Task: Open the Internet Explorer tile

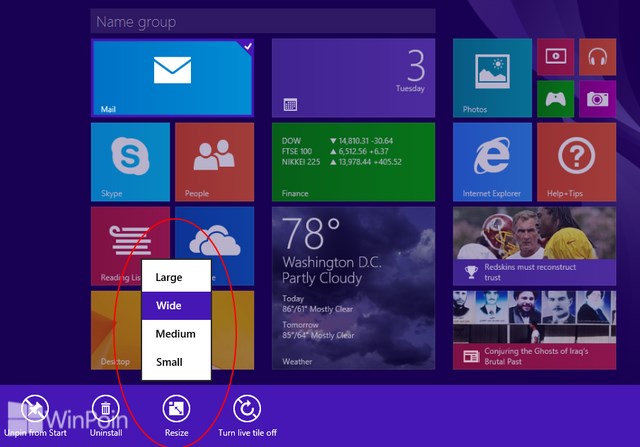Action: click(x=492, y=162)
